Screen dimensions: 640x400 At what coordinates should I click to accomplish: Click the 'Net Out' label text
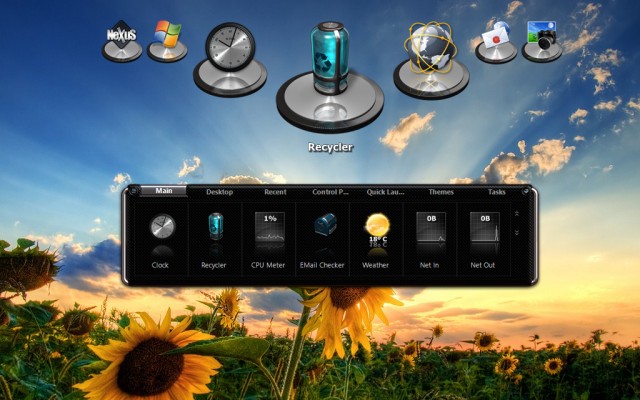click(x=482, y=265)
